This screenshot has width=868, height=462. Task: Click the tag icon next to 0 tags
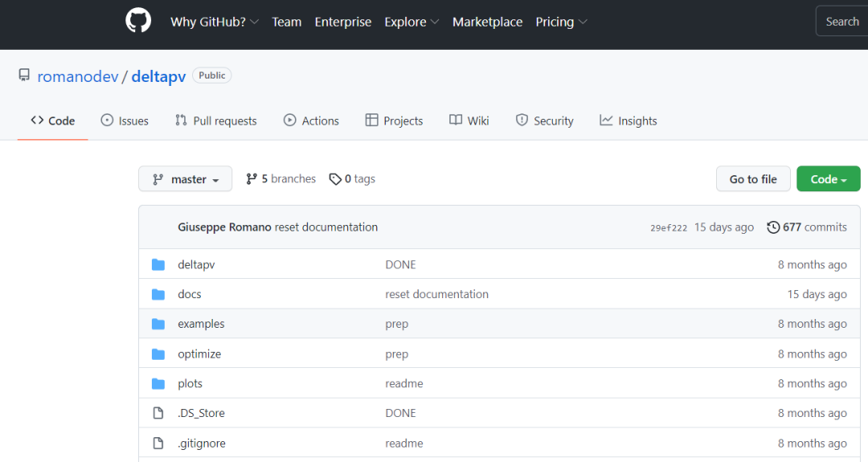[x=335, y=179]
